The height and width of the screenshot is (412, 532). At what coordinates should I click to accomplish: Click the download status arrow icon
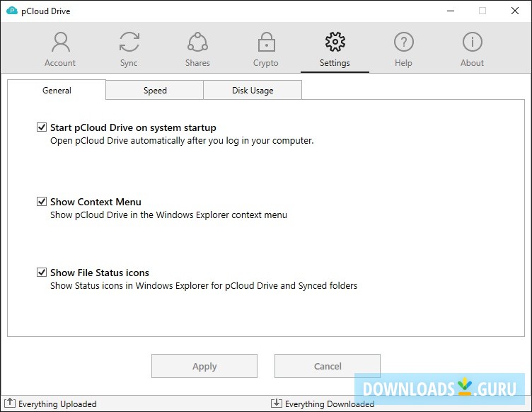276,403
